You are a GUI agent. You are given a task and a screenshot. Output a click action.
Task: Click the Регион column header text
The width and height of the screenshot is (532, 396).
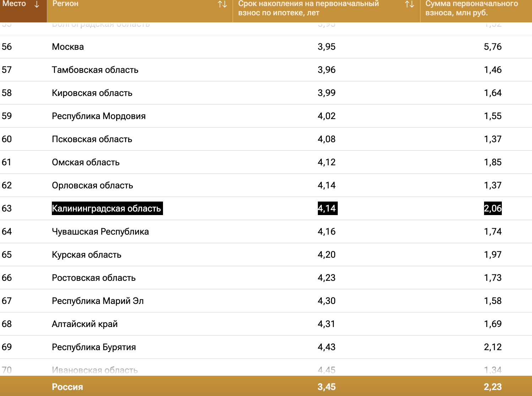[x=65, y=4]
